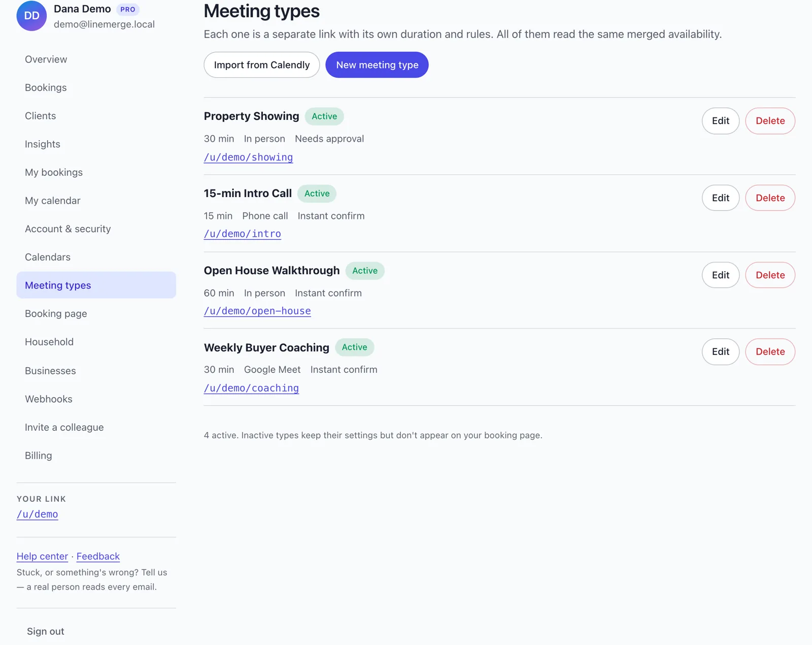The width and height of the screenshot is (812, 645).
Task: Open the /u/demo/intro link
Action: [x=243, y=234]
